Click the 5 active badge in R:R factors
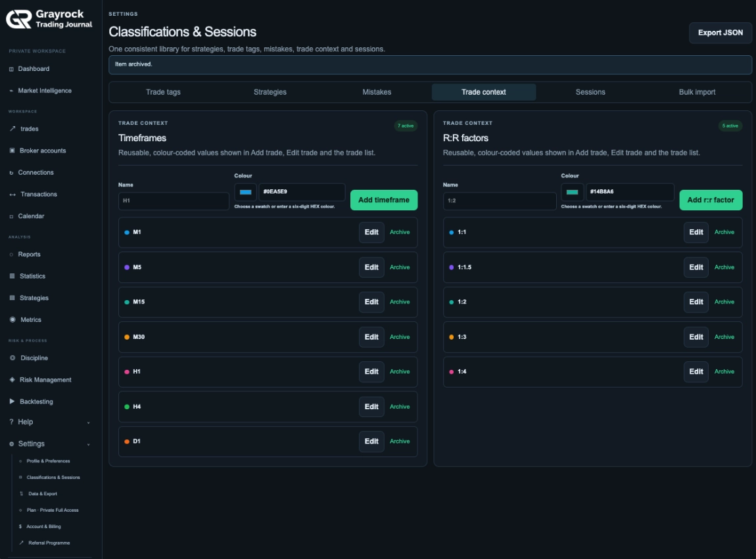Image resolution: width=756 pixels, height=559 pixels. 730,125
